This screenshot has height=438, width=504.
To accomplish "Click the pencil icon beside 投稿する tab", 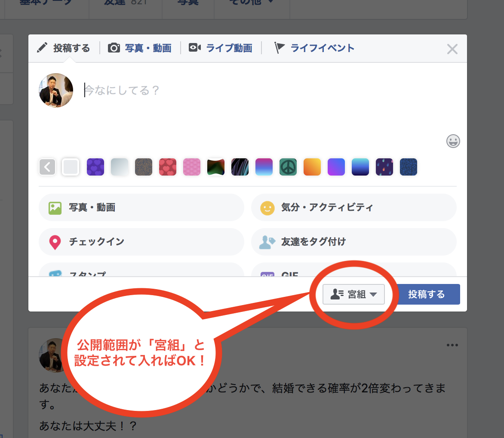I will 42,48.
